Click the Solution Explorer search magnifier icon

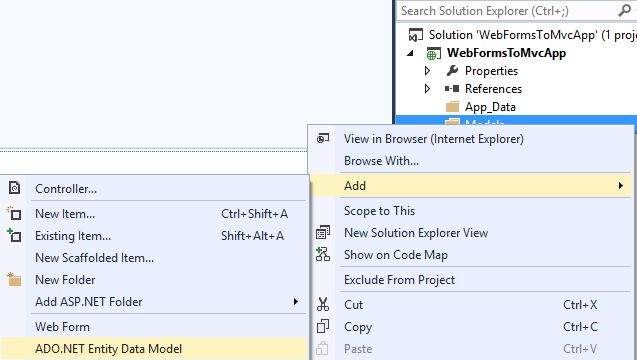(624, 10)
